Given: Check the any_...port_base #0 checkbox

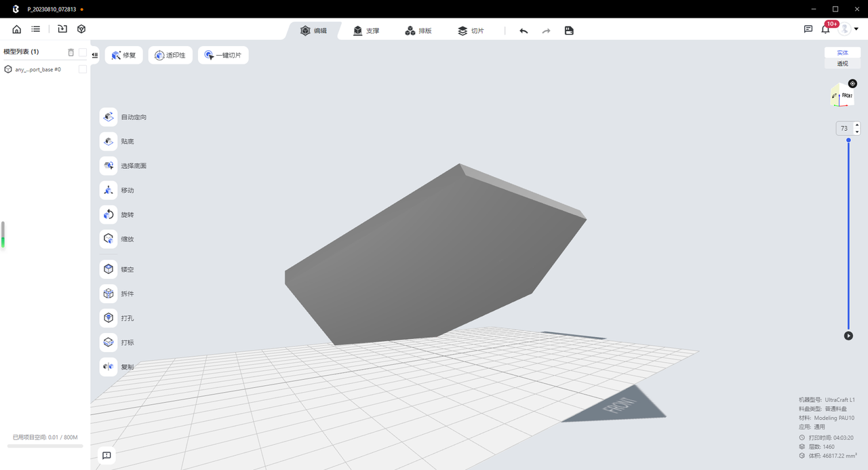Looking at the screenshot, I should (83, 69).
